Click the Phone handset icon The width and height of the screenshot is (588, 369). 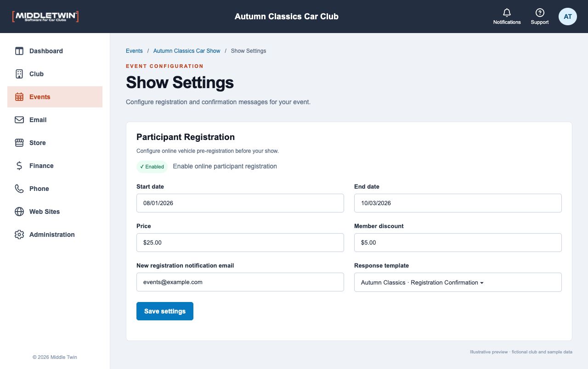(19, 189)
